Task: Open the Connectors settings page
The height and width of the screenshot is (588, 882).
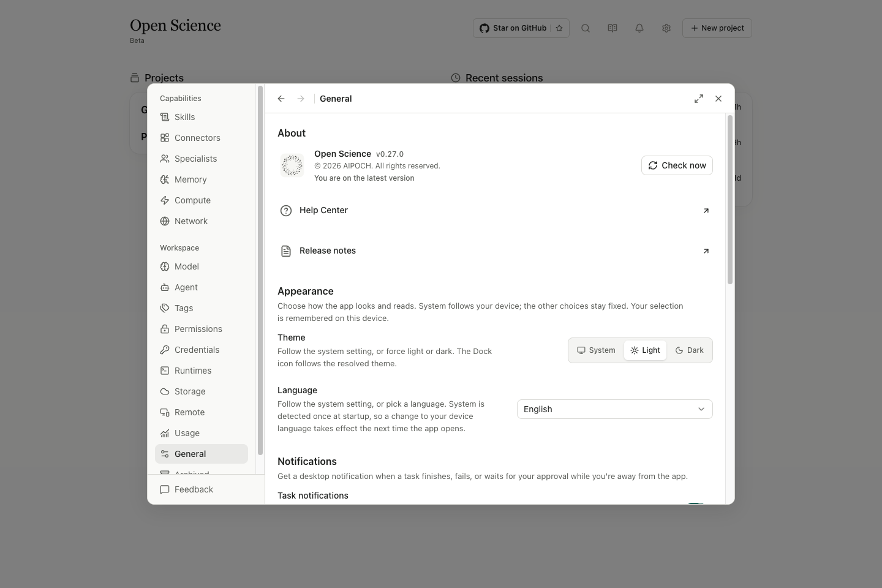Action: pos(202,138)
